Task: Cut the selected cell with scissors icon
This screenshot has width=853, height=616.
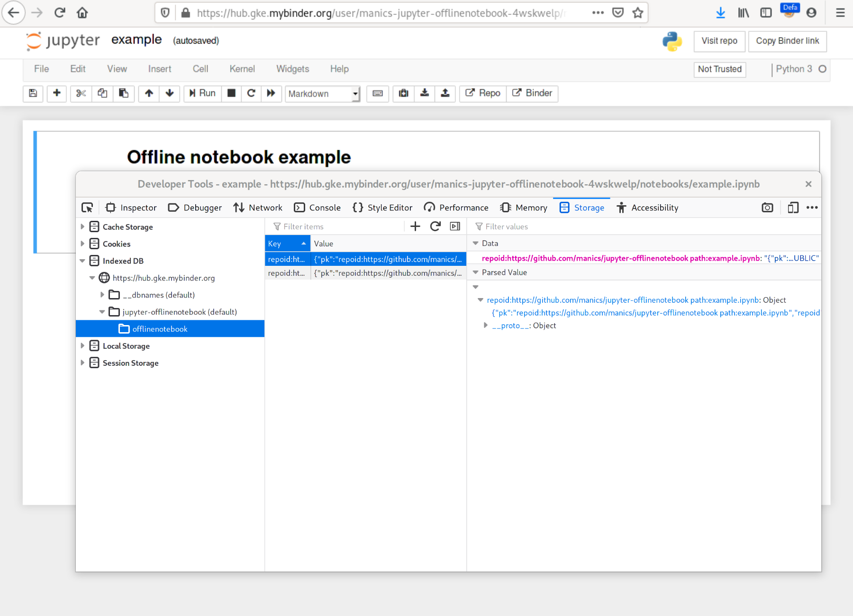Action: [81, 93]
